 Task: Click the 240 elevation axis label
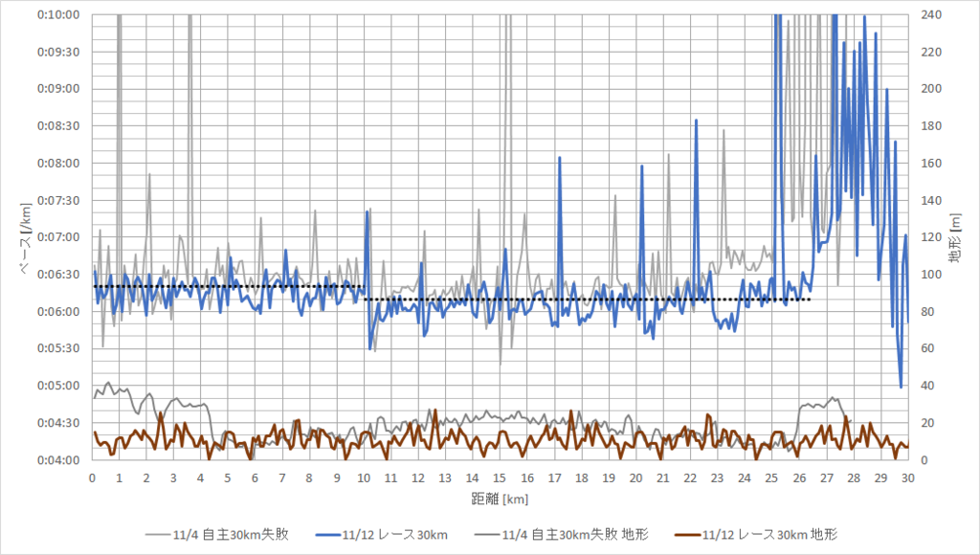(931, 15)
